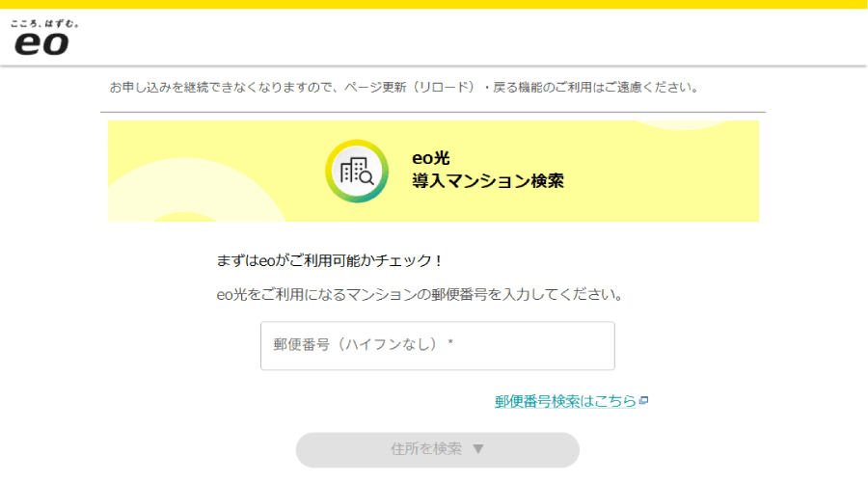Focus the 郵便番号（ハイフンなし）input field

[437, 345]
